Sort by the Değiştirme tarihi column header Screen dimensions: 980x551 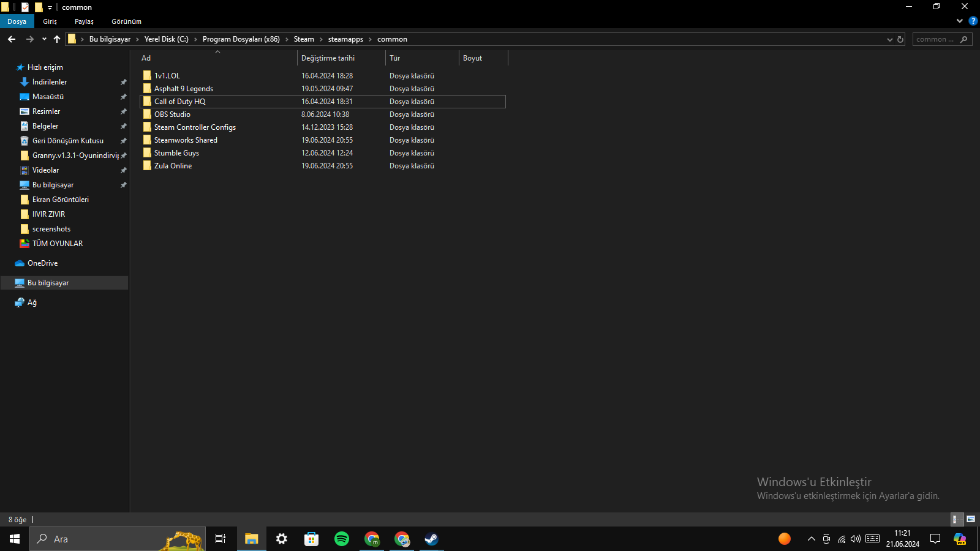click(x=341, y=58)
